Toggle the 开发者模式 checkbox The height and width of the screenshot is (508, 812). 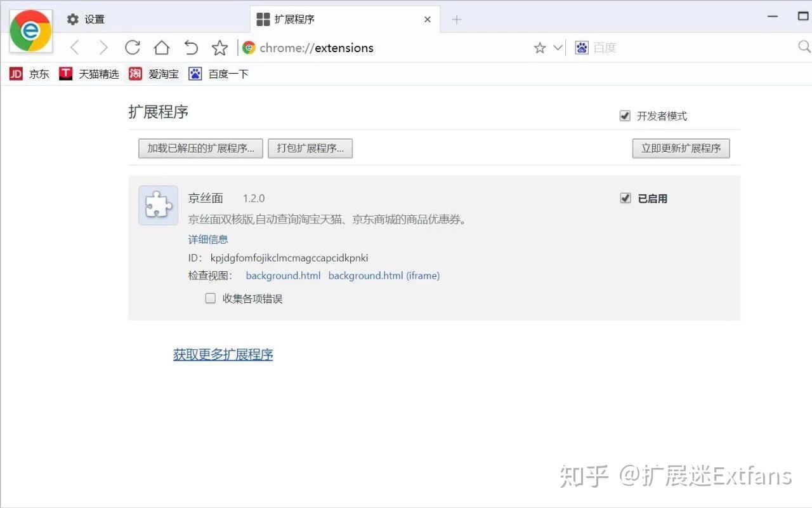click(x=625, y=116)
